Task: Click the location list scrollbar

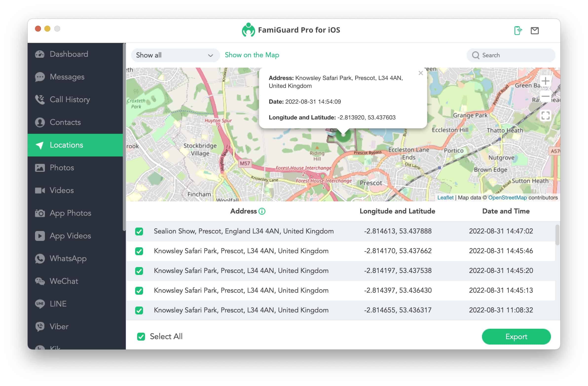Action: [x=557, y=235]
